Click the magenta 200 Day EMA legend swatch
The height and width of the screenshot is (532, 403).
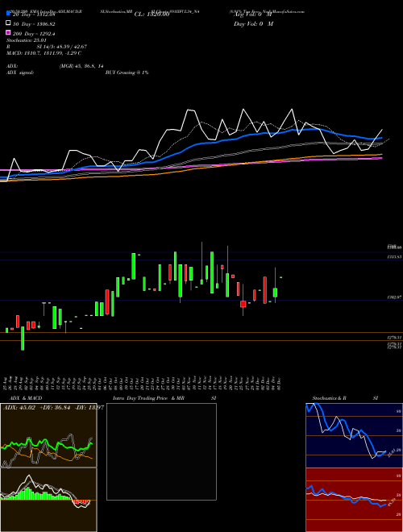coord(8,33)
